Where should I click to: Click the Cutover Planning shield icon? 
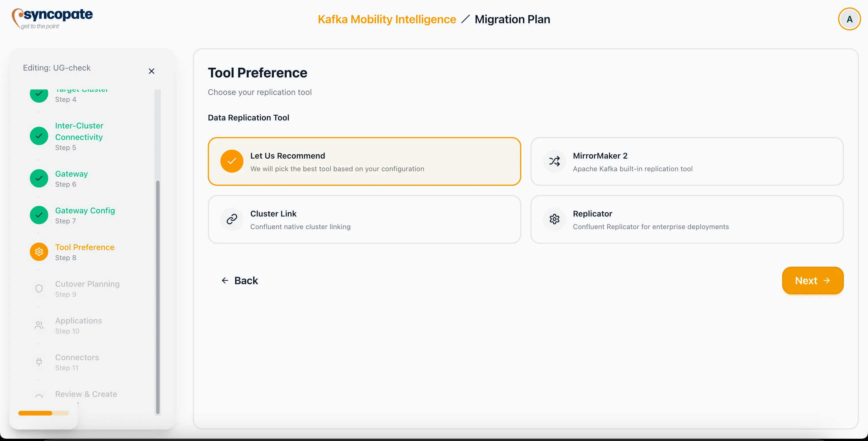(39, 288)
